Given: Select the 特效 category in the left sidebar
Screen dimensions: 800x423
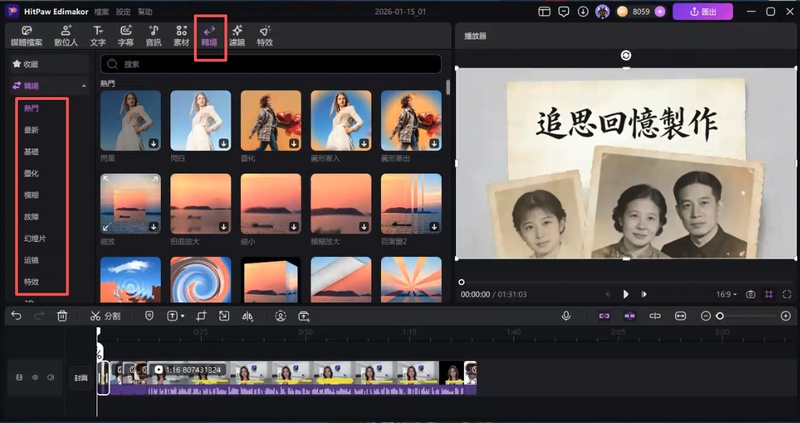Looking at the screenshot, I should 31,282.
